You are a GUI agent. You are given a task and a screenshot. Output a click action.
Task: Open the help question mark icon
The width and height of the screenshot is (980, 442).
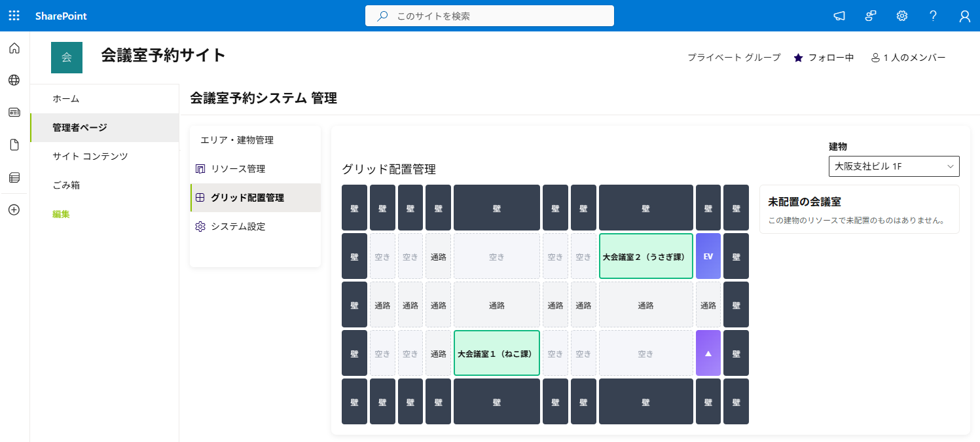(x=934, y=16)
